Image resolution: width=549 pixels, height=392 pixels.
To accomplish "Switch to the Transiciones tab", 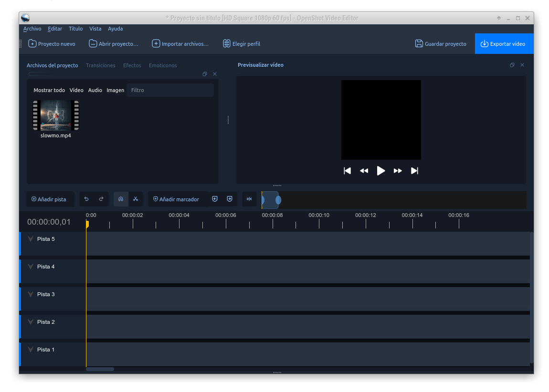I will (x=100, y=65).
